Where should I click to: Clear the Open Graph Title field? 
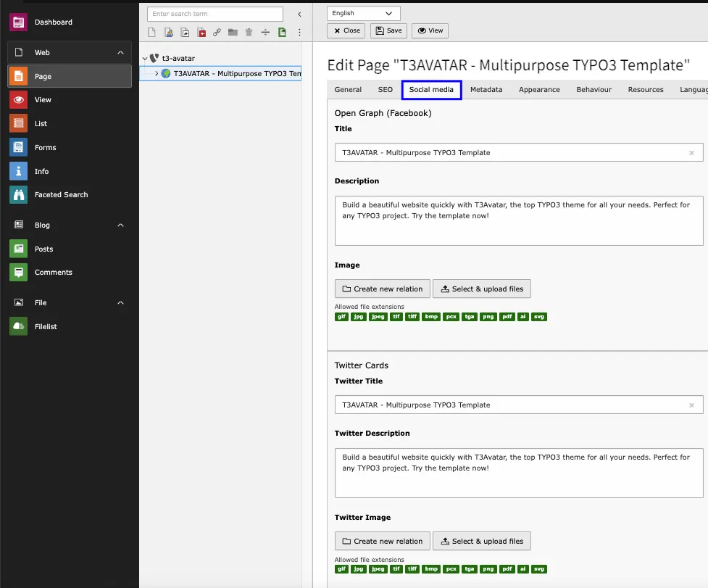click(691, 153)
